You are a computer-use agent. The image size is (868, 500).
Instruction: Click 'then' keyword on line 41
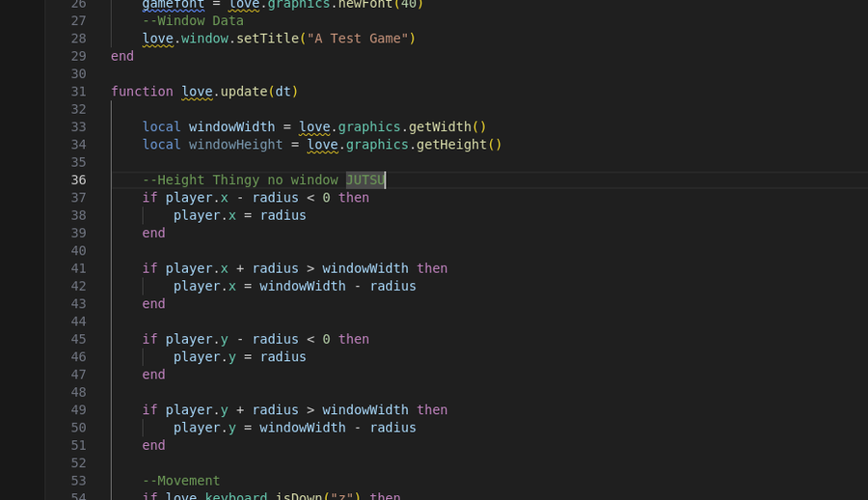pyautogui.click(x=432, y=269)
